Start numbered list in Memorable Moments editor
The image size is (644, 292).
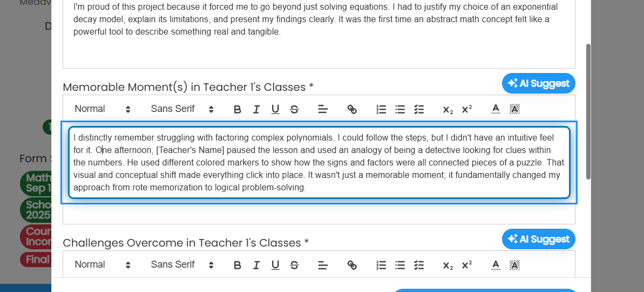tap(381, 109)
